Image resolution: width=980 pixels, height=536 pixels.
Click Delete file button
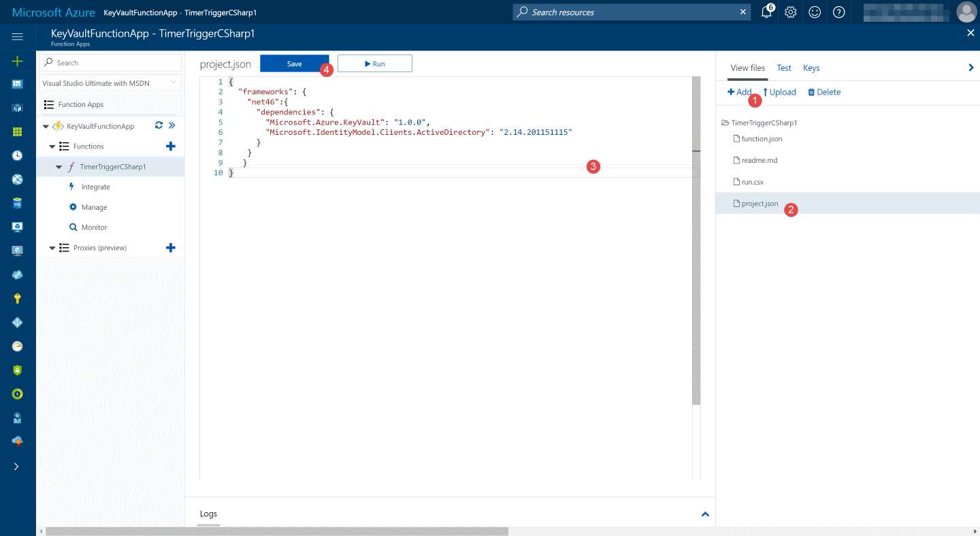pyautogui.click(x=824, y=92)
